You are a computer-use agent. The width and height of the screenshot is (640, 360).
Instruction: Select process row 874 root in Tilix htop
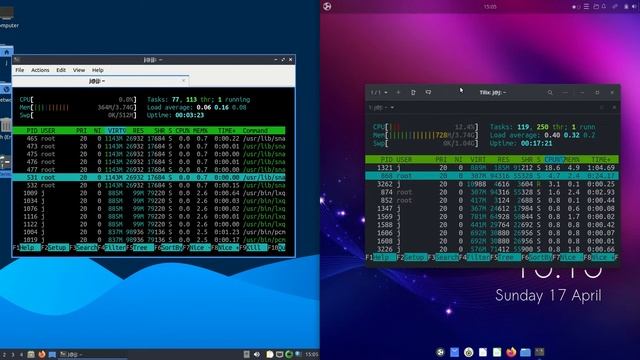tap(492, 192)
